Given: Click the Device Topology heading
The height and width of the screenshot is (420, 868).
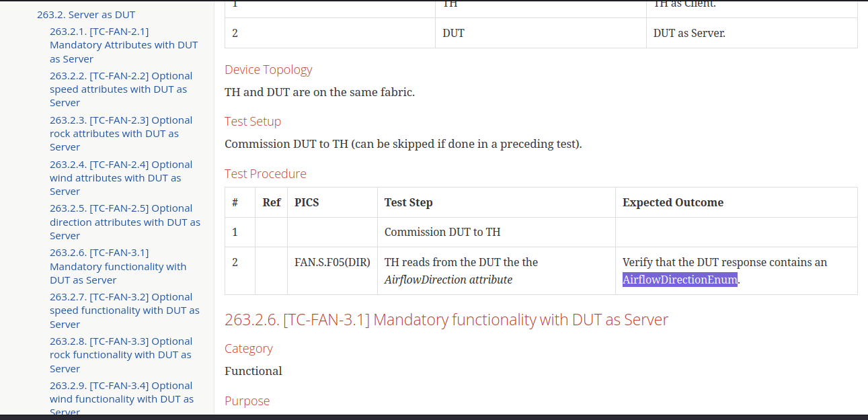Looking at the screenshot, I should point(268,69).
